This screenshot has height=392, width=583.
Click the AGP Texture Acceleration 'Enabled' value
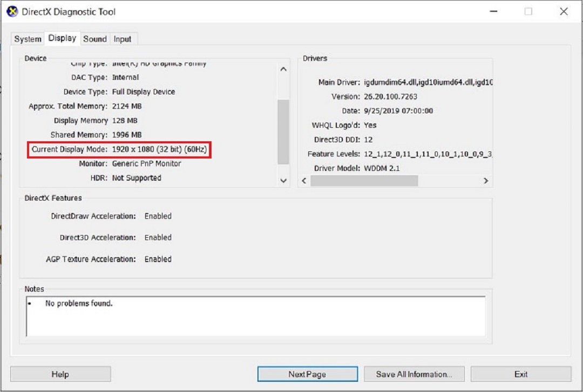[x=158, y=259]
